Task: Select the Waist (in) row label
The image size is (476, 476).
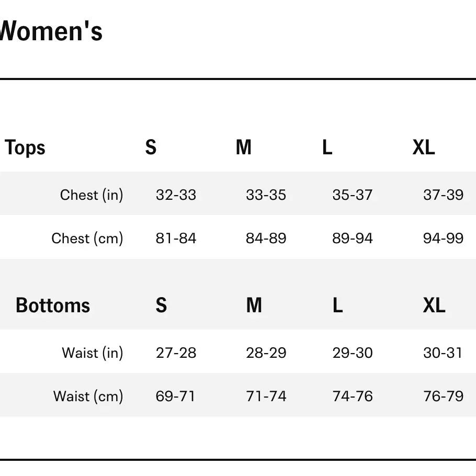Action: pyautogui.click(x=93, y=353)
